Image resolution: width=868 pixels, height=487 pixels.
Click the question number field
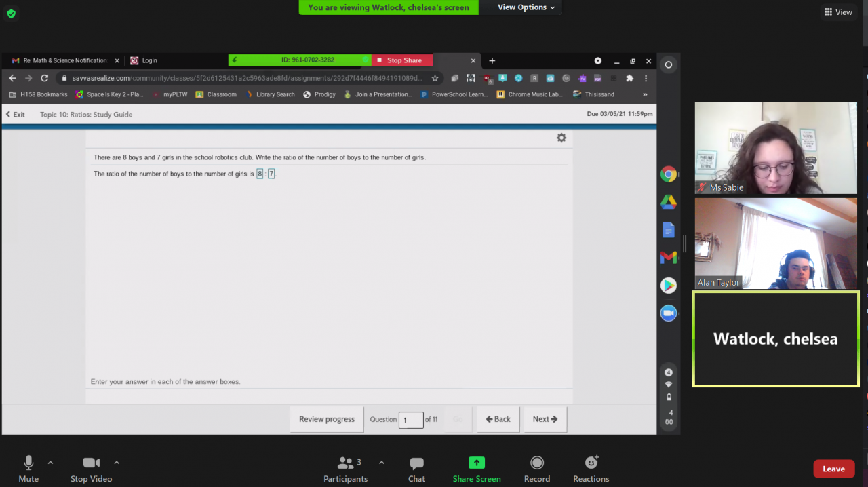coord(411,420)
